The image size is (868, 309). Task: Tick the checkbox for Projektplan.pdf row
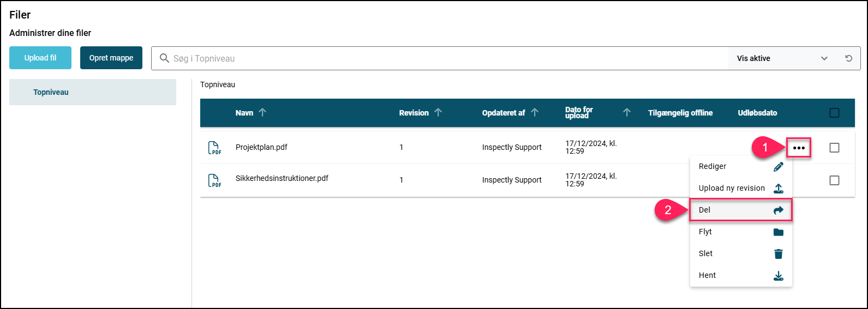(834, 148)
